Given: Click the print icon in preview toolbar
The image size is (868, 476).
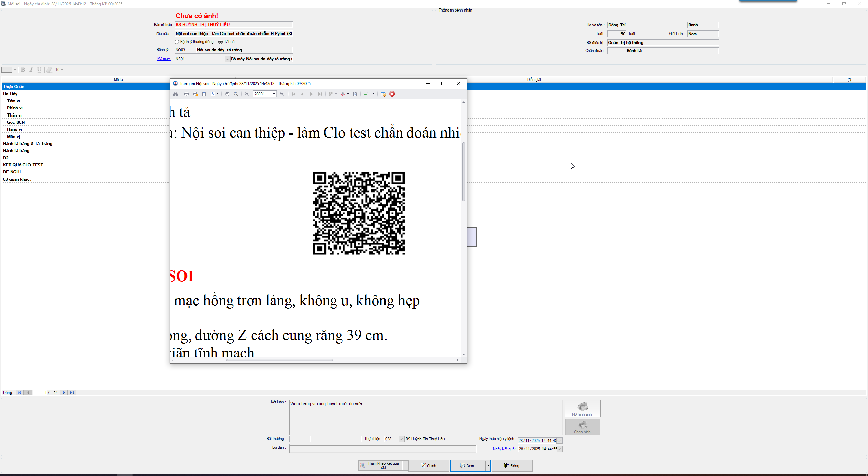Looking at the screenshot, I should point(186,94).
